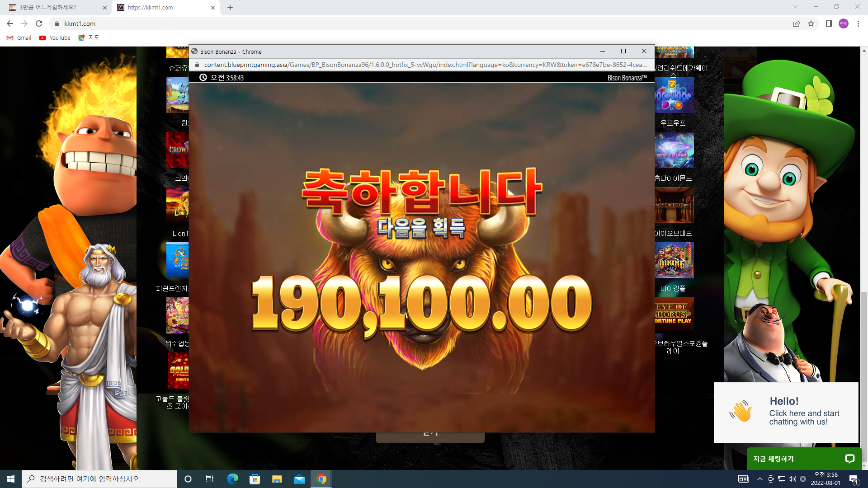This screenshot has height=488, width=868.
Task: Bookmark this page with the star icon
Action: pyautogui.click(x=811, y=23)
